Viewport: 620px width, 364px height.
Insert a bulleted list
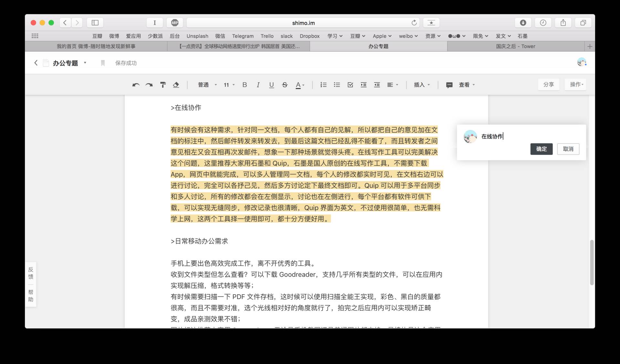tap(337, 85)
